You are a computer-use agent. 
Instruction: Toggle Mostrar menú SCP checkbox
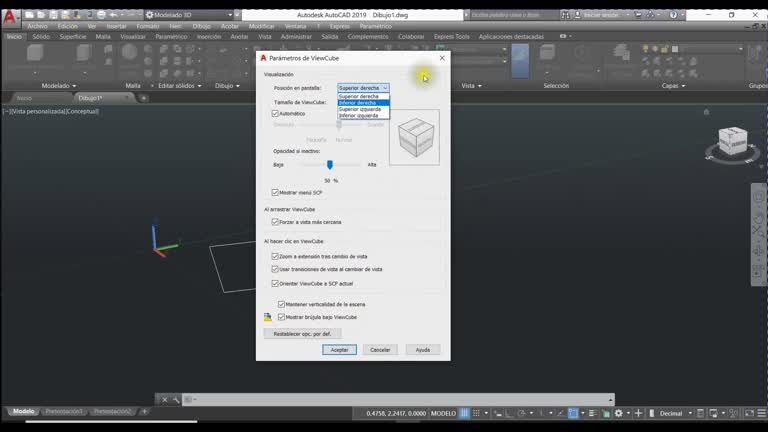pyautogui.click(x=275, y=192)
